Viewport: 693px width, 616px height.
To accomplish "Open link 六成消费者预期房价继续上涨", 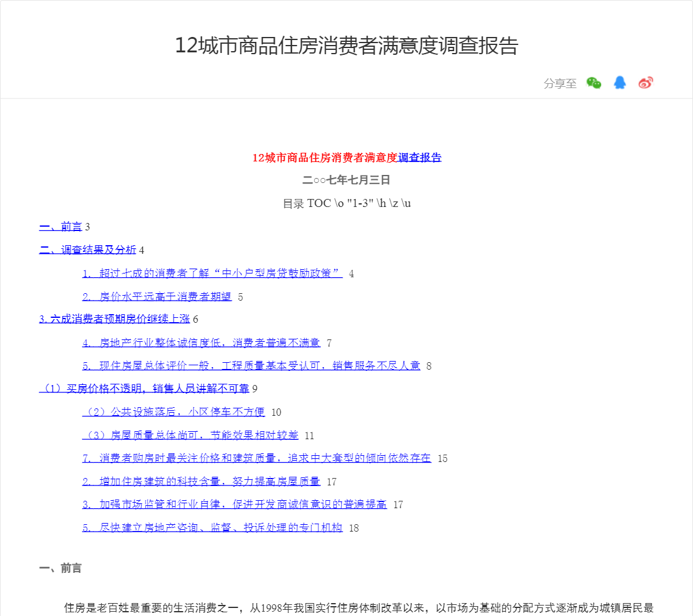I will [x=115, y=319].
